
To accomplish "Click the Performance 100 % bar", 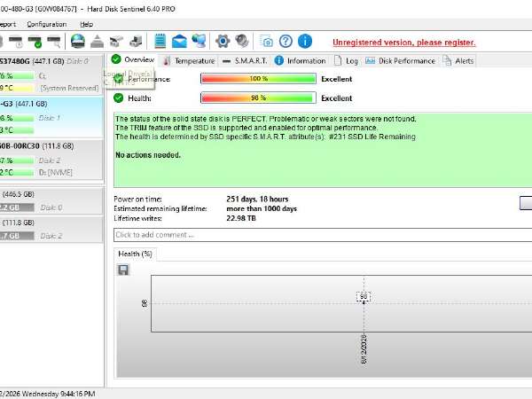I will coord(258,79).
